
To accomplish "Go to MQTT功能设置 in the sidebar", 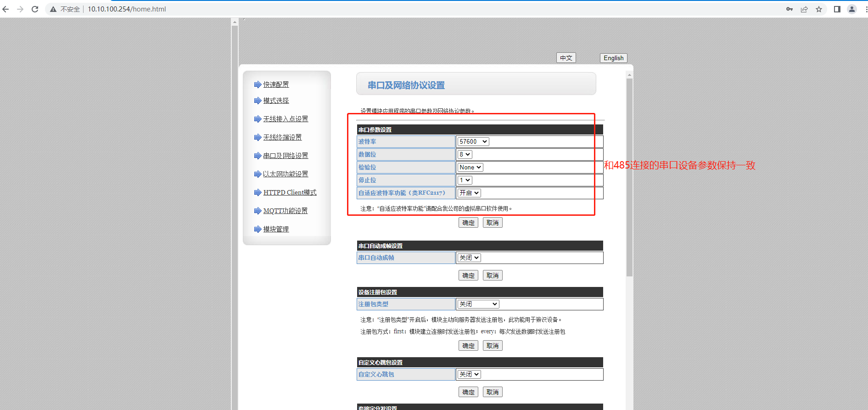I will point(285,211).
